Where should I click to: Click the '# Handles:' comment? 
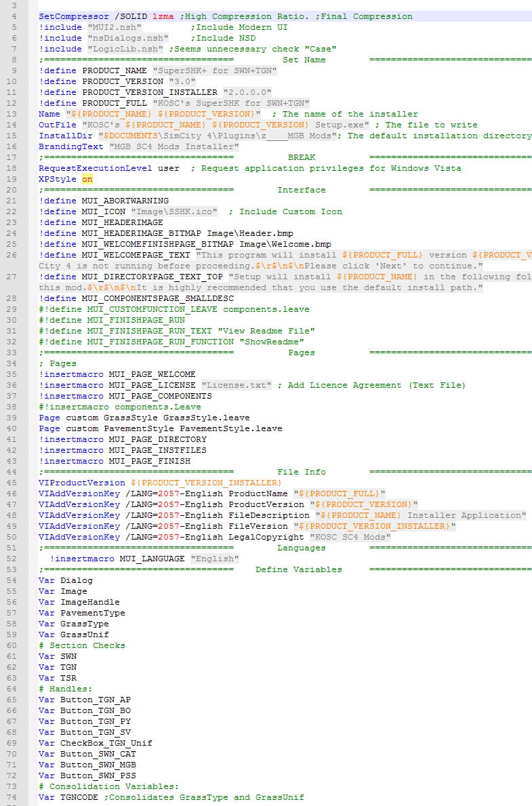[66, 689]
